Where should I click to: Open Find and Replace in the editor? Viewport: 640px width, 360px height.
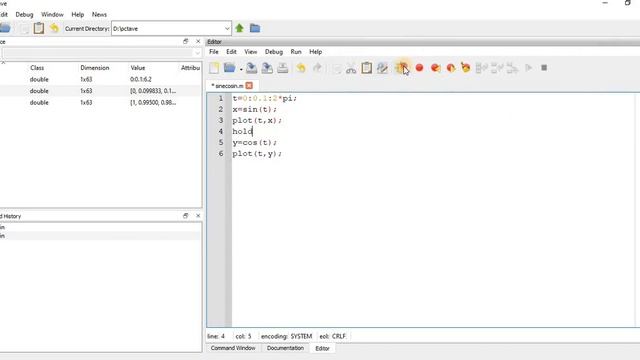382,68
